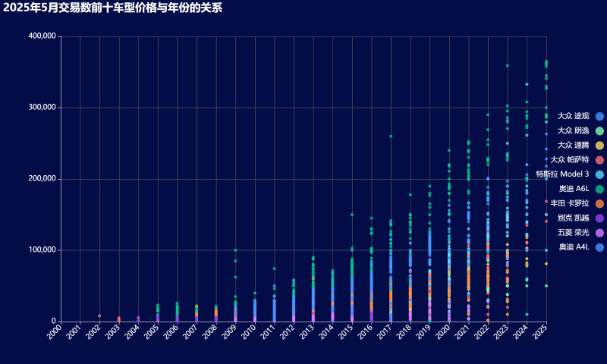The image size is (607, 364).
Task: Click the 2009 x-axis year label
Action: point(229,331)
